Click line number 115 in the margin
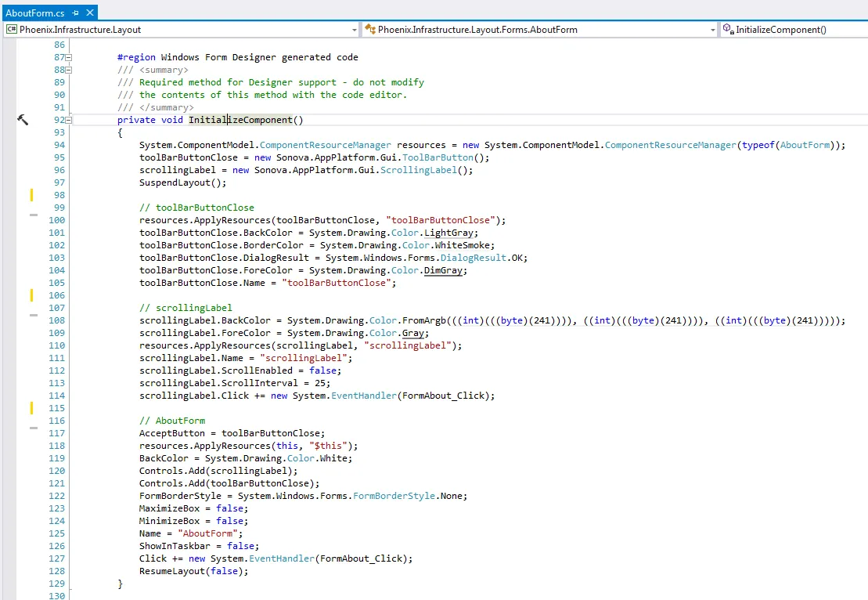The width and height of the screenshot is (868, 600). tap(56, 408)
